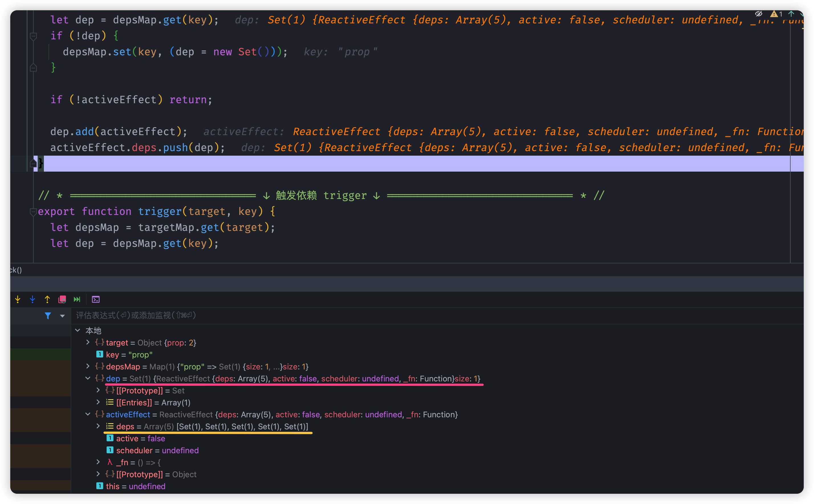
Task: Expand the deps Array(5) row
Action: point(98,426)
